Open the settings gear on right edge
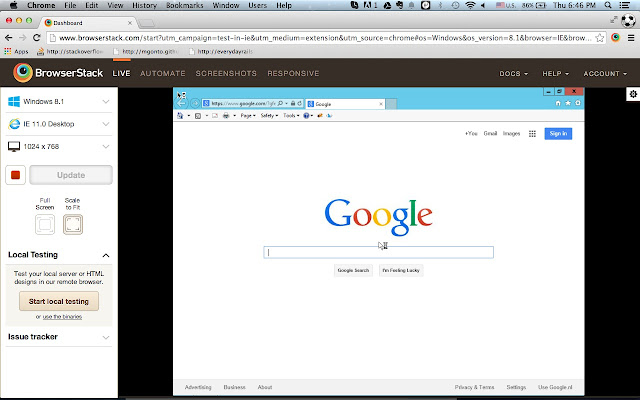 tap(633, 94)
